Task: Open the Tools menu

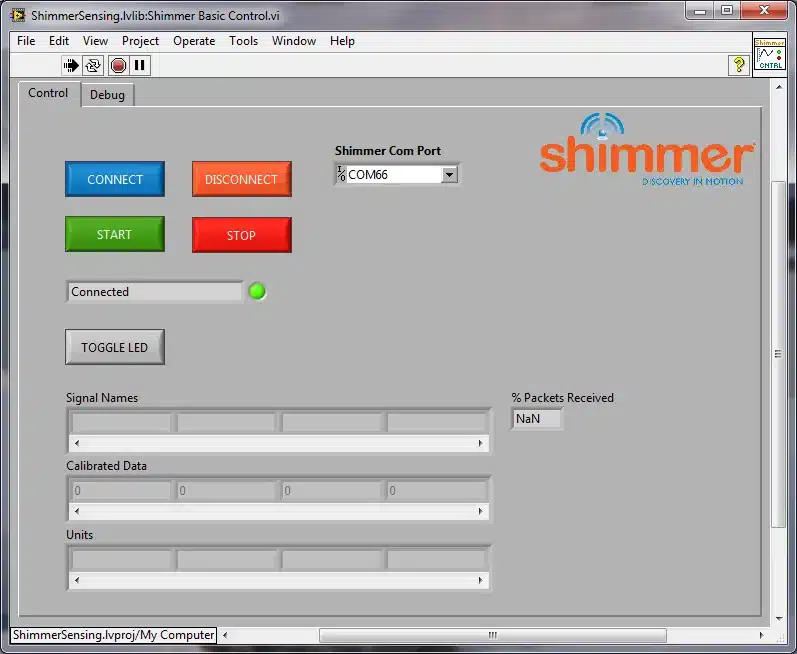Action: click(x=243, y=41)
